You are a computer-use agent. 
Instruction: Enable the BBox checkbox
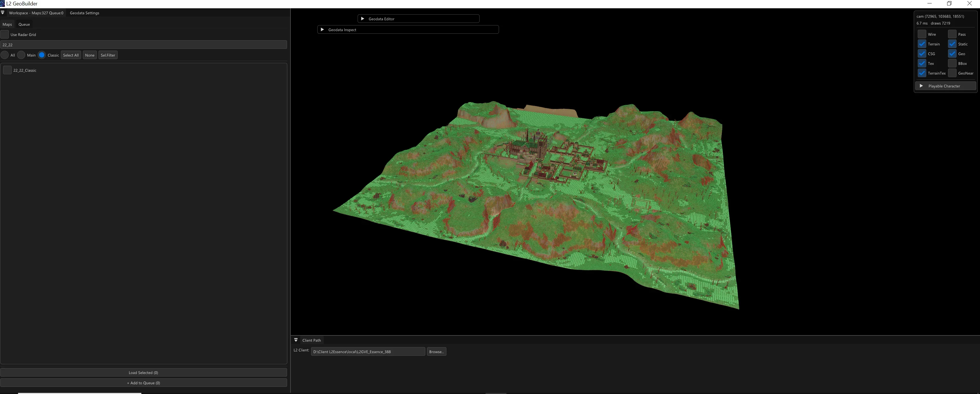(x=952, y=63)
